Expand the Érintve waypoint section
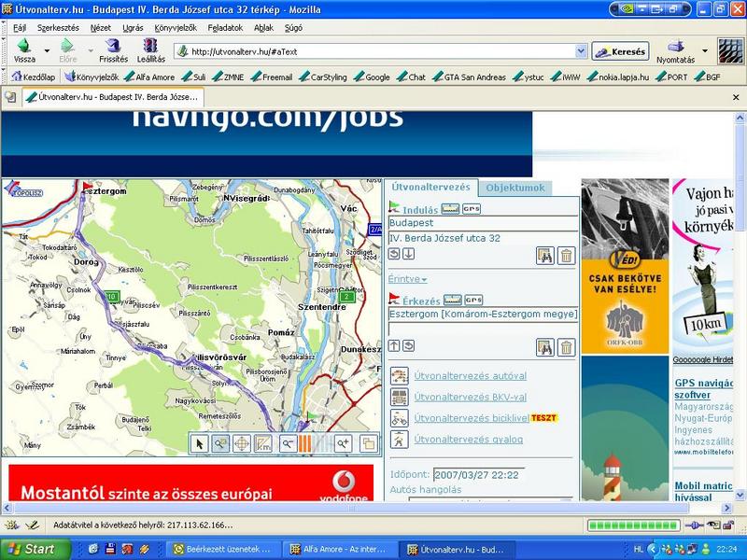The height and width of the screenshot is (560, 747). (408, 279)
